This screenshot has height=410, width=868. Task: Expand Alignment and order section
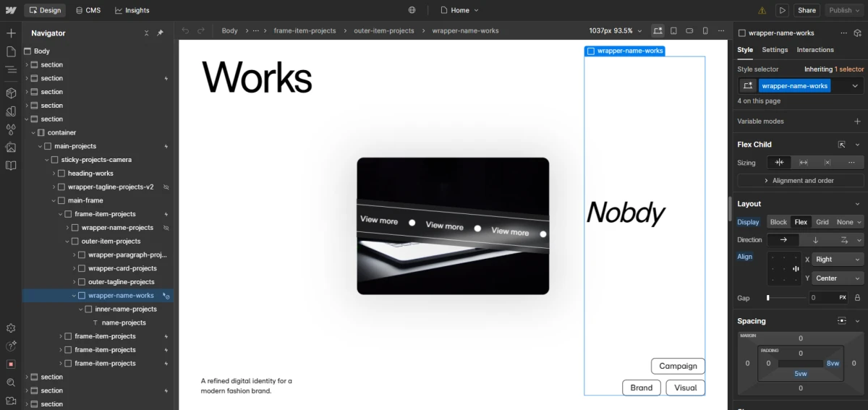(801, 181)
